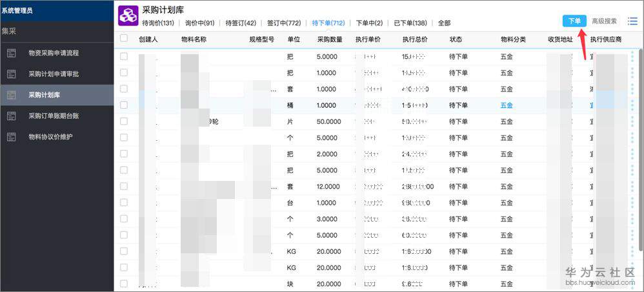Image resolution: width=644 pixels, height=292 pixels.
Task: Tick the checkbox for the 桶 1.0000 row
Action: 124,105
